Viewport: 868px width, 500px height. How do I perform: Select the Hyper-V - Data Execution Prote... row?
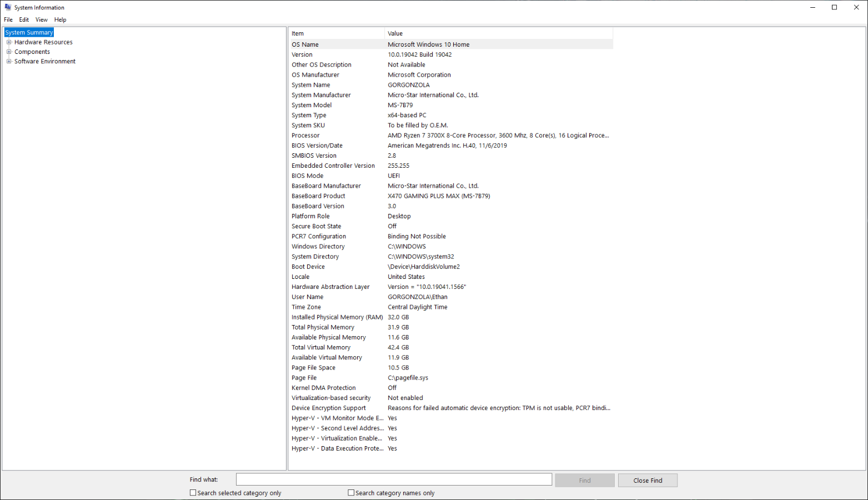pyautogui.click(x=451, y=448)
